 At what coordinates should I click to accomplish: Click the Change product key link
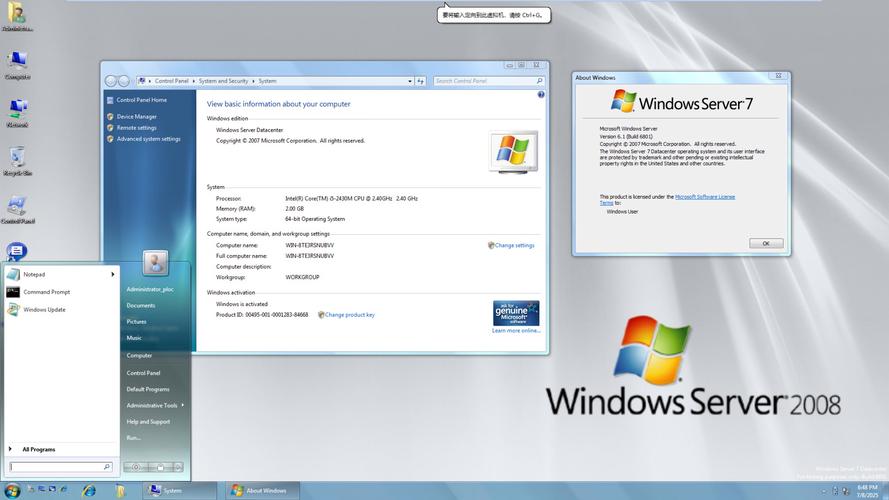click(349, 315)
